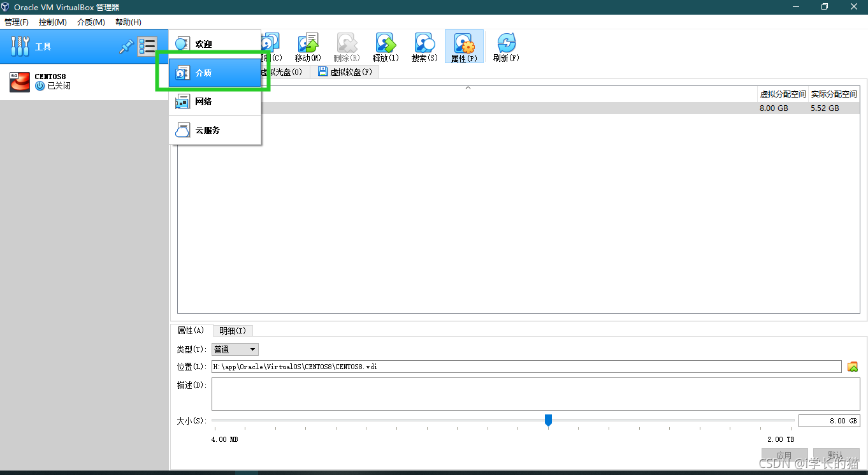868x475 pixels.
Task: Click the VirtualBox title bar logo
Action: [6, 7]
